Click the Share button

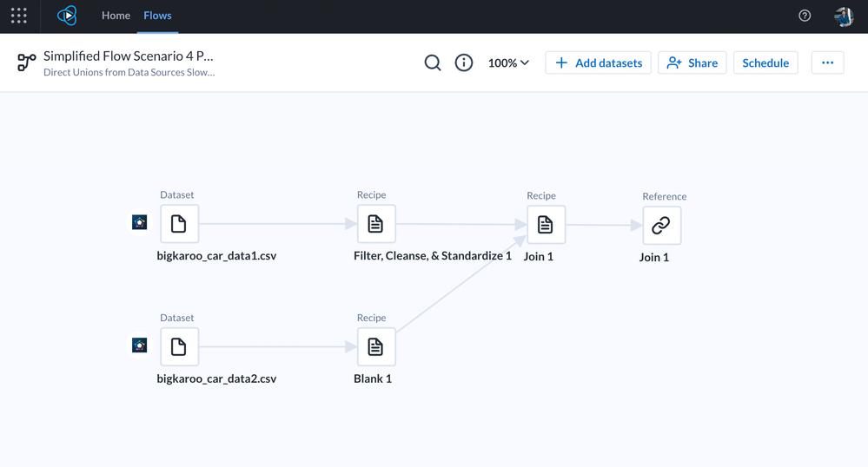click(692, 62)
